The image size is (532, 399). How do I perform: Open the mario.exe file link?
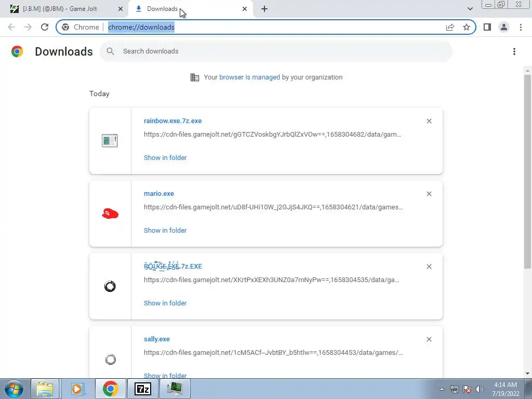click(159, 193)
